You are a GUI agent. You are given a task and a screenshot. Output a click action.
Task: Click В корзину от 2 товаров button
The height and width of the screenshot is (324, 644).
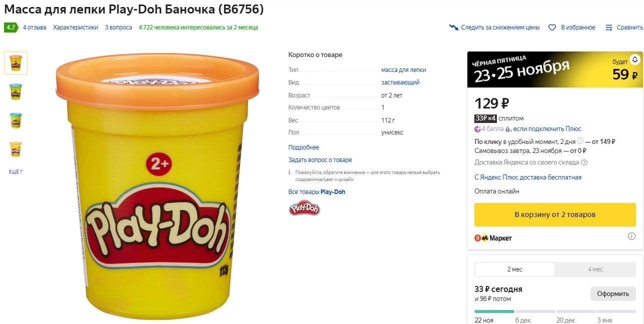554,214
